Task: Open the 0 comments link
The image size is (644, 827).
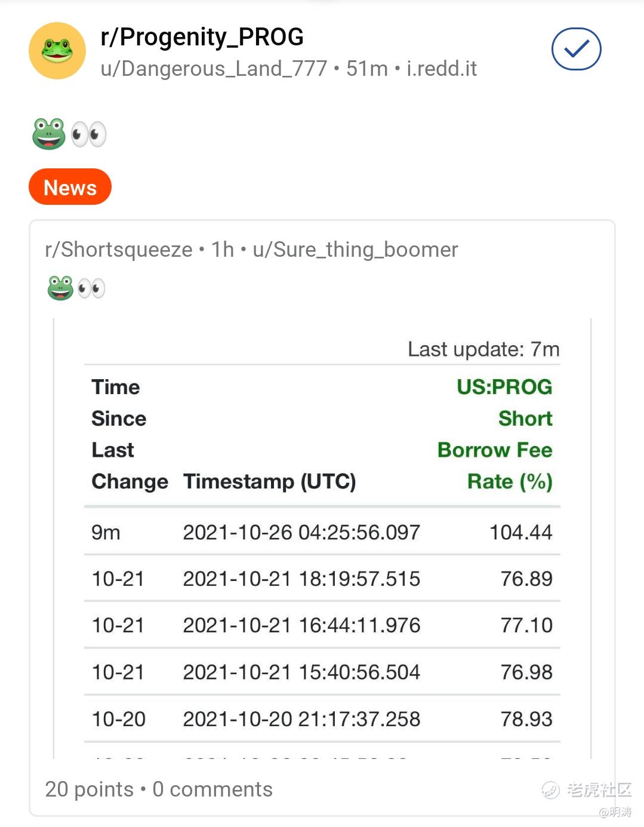Action: (x=212, y=789)
